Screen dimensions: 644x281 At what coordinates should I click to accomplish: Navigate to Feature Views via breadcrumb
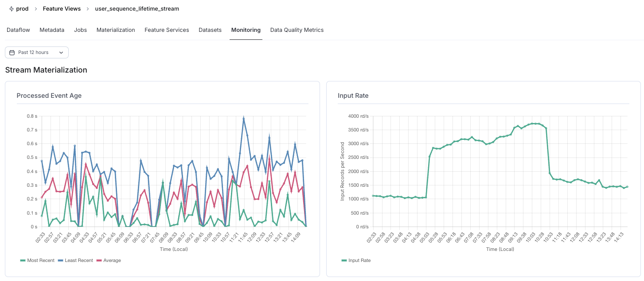(x=61, y=8)
